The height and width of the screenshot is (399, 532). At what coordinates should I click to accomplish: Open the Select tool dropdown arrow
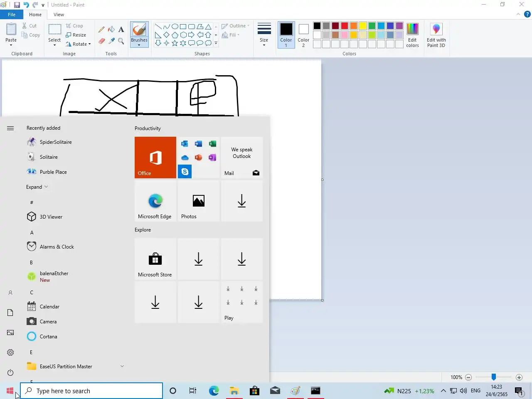(x=54, y=45)
